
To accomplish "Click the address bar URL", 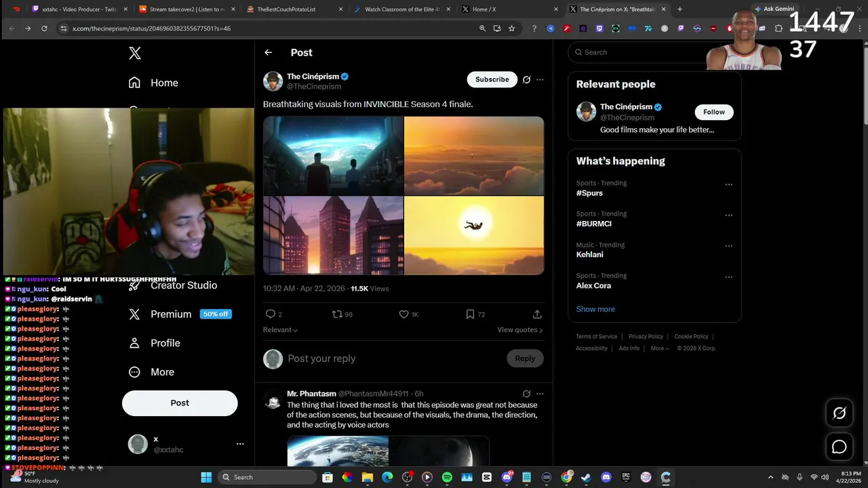I will (152, 28).
